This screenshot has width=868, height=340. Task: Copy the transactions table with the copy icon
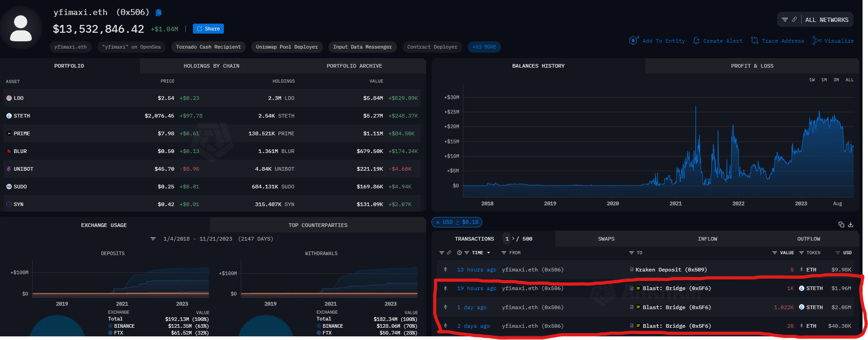[841, 224]
